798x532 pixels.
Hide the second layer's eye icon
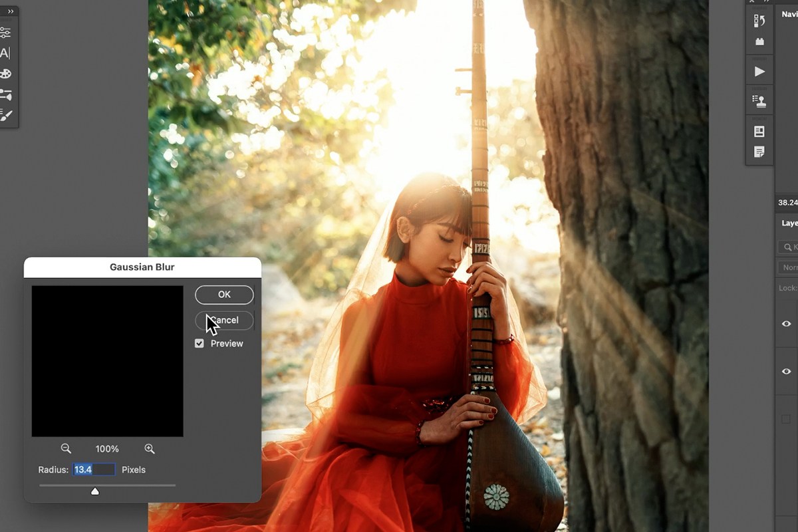pos(786,372)
